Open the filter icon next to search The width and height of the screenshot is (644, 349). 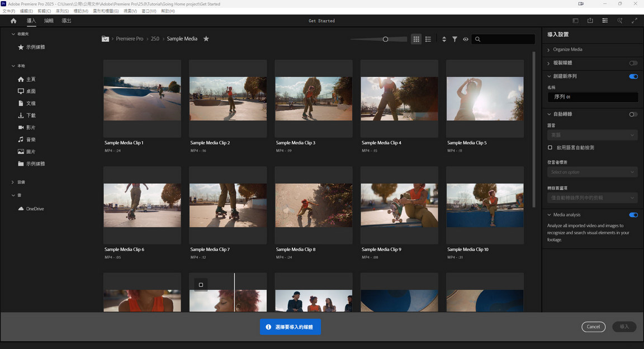click(454, 39)
